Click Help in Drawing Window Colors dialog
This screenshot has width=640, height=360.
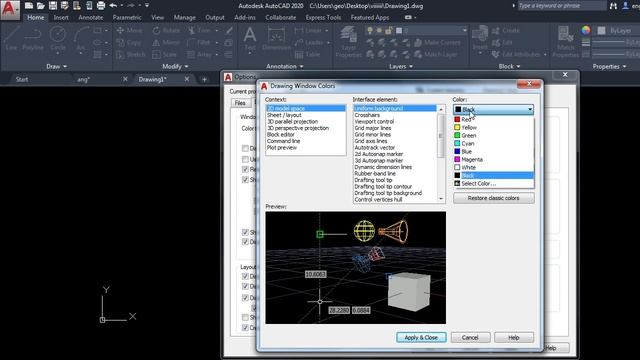coord(513,338)
